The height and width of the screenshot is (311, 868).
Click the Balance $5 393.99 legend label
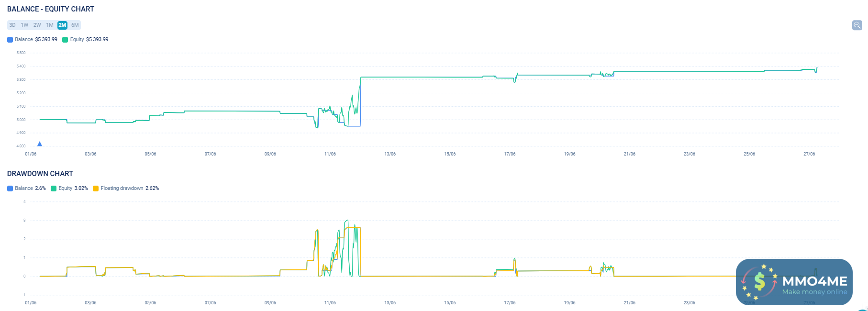coord(36,40)
